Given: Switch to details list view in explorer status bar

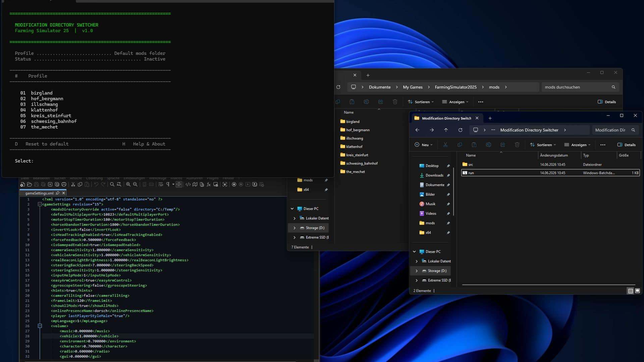Looking at the screenshot, I should pos(630,291).
